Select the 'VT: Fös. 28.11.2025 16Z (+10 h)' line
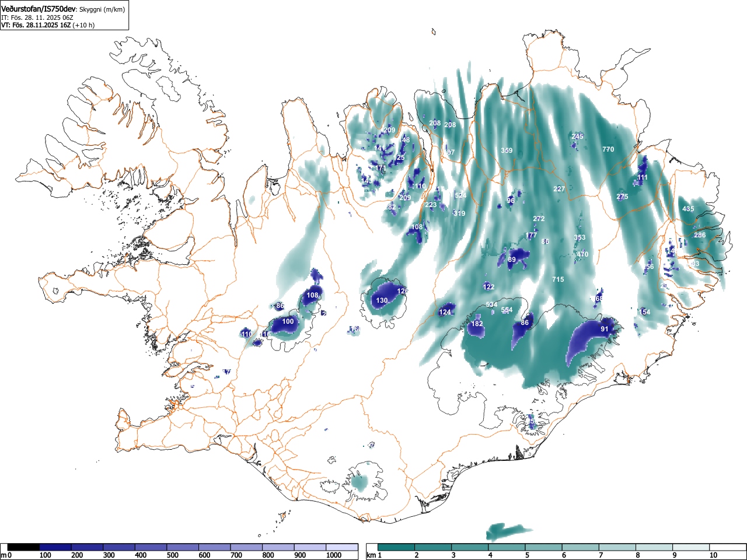747x560 pixels. [x=48, y=25]
